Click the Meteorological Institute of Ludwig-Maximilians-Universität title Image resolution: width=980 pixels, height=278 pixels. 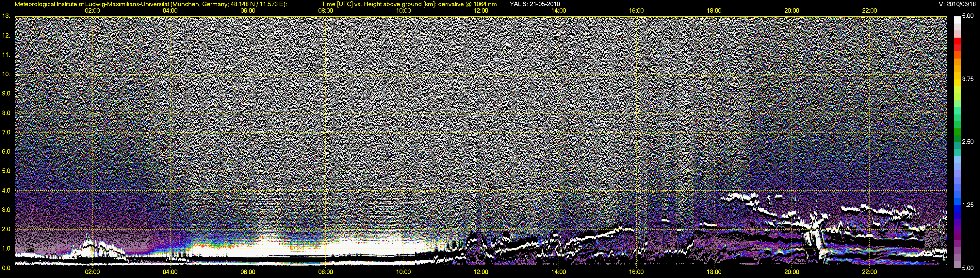92,4
